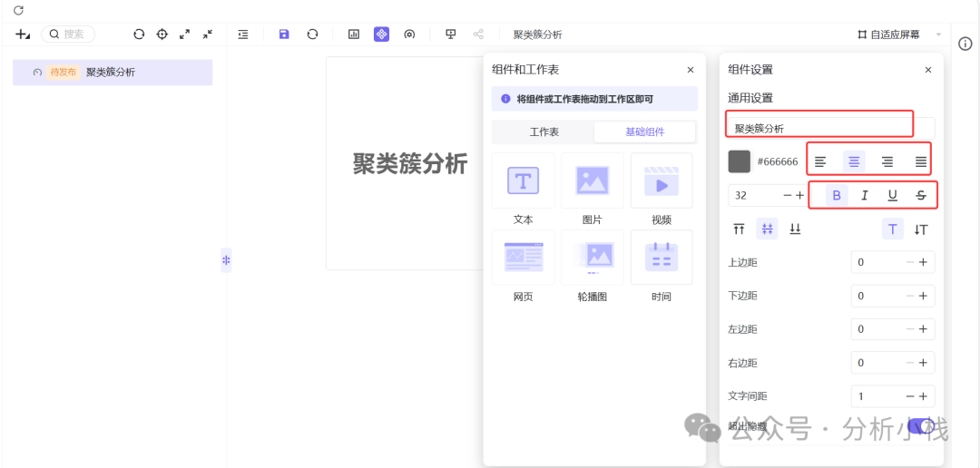This screenshot has height=468, width=980.
Task: Click the dashboard gauge settings icon
Action: tap(409, 34)
